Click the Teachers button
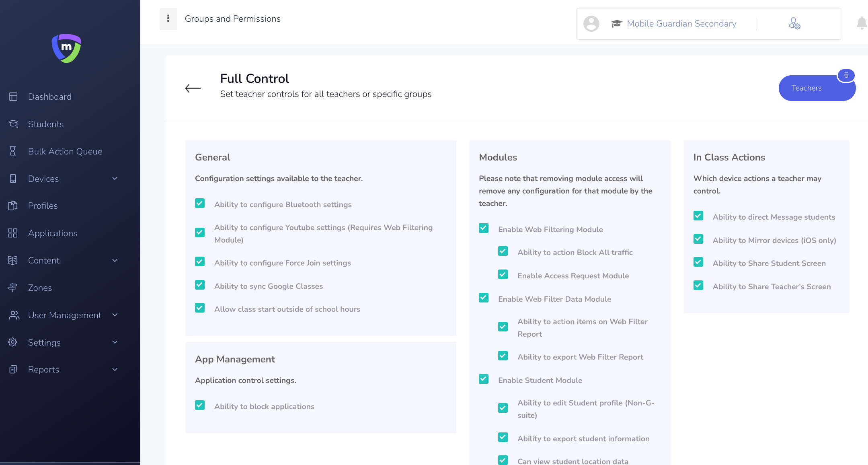 pyautogui.click(x=817, y=88)
